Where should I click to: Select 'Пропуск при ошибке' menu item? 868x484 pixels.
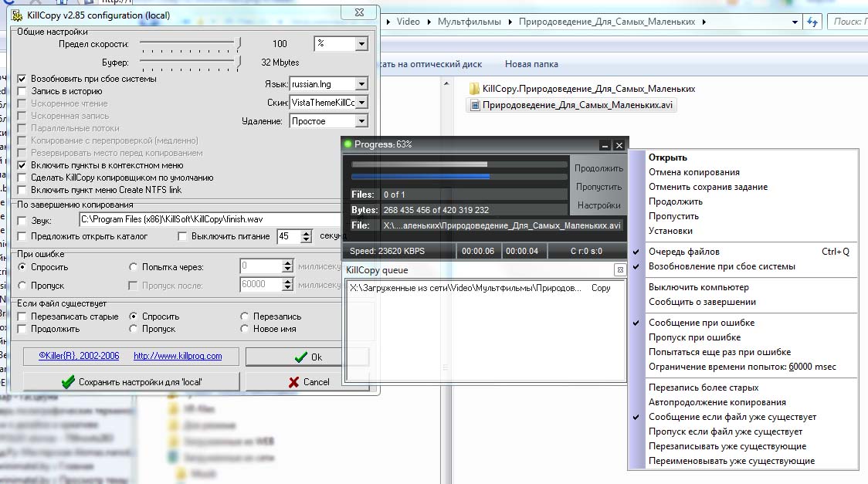tap(694, 337)
